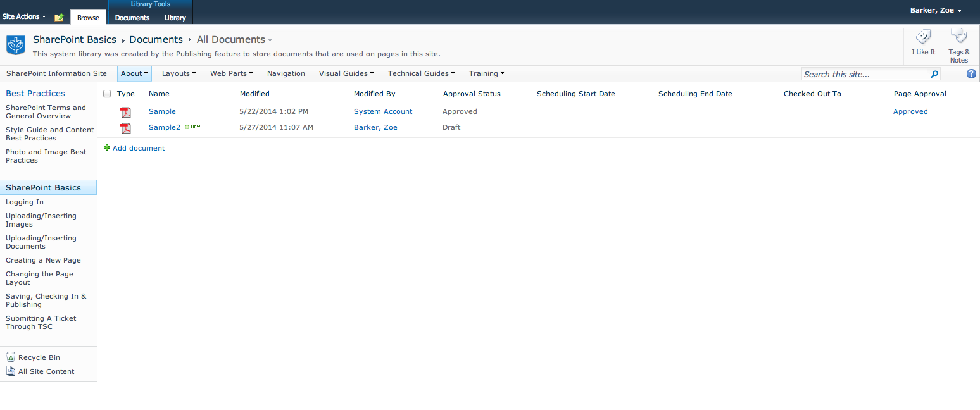Switch to the Browse tab
Viewport: 980px width, 410px height.
(x=88, y=18)
